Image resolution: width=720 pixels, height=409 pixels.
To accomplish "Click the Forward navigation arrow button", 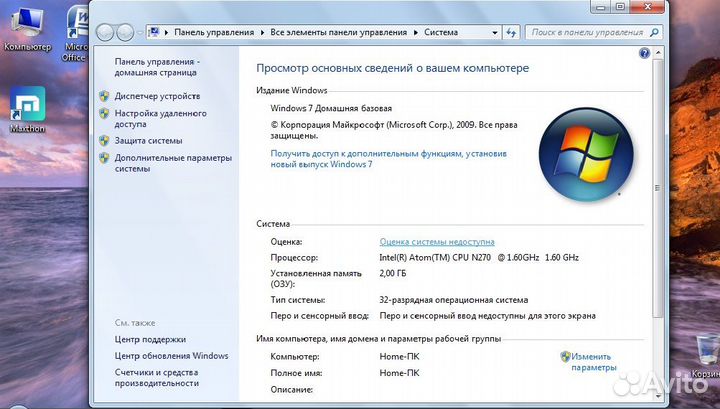I will click(125, 33).
